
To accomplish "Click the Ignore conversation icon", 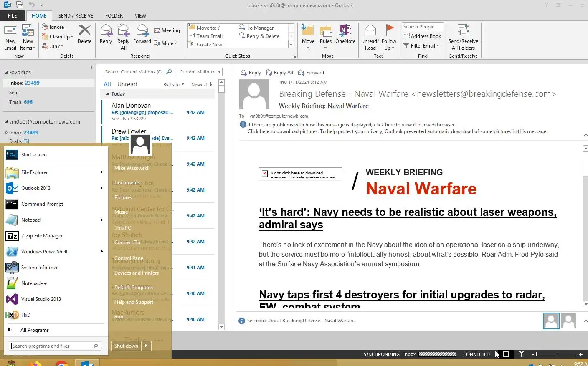I will pyautogui.click(x=53, y=27).
